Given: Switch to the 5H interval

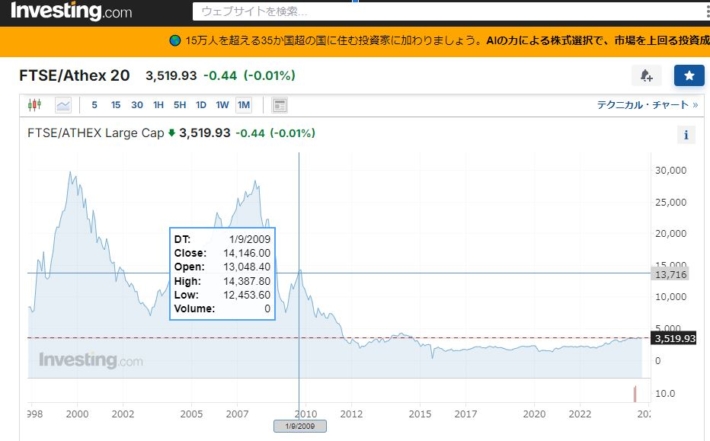Looking at the screenshot, I should 179,105.
